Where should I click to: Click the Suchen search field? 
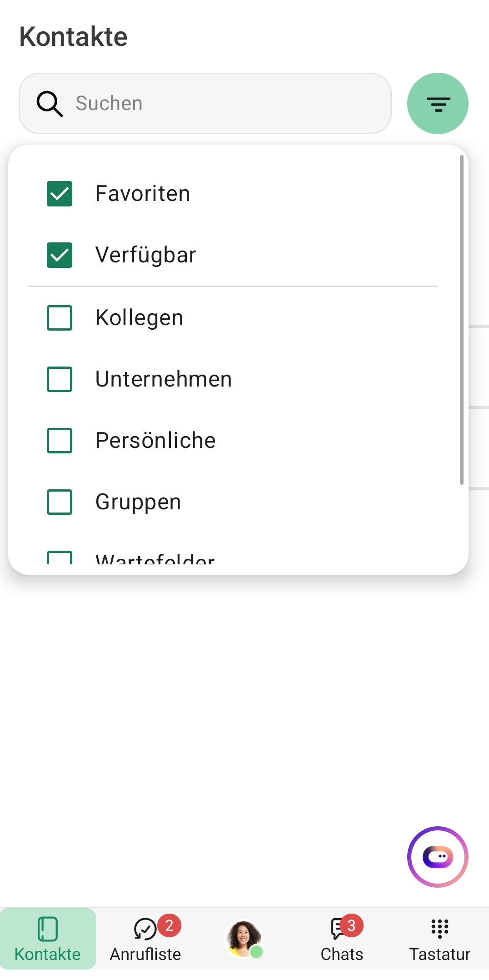218,104
